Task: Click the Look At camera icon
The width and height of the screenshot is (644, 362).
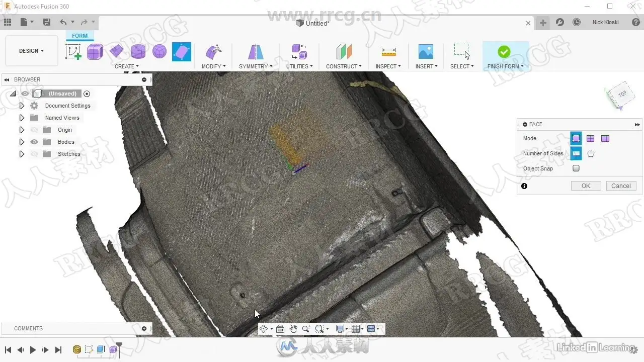Action: coord(280,329)
